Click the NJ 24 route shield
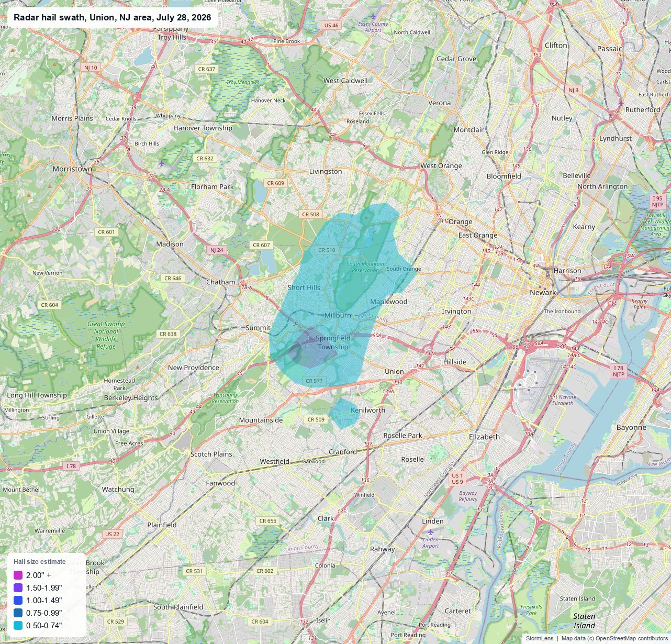This screenshot has height=644, width=671. coord(217,250)
